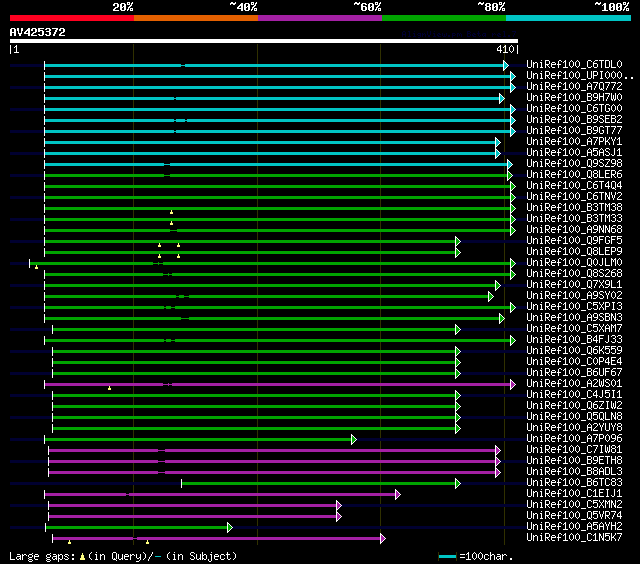The height and width of the screenshot is (564, 640).
Task: Click the UniRef100_A2YUY8 label
Action: pyautogui.click(x=574, y=428)
